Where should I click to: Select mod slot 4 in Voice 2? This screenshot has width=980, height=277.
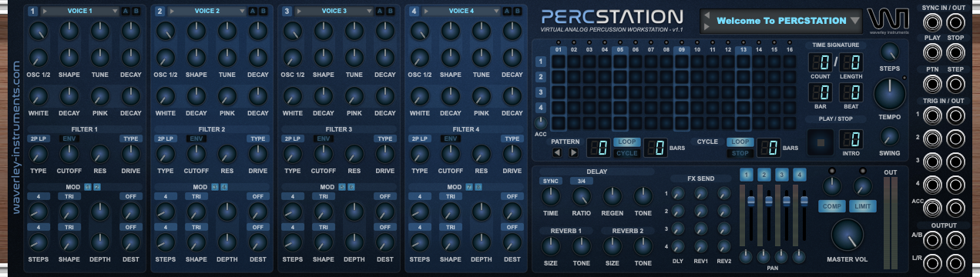[224, 187]
